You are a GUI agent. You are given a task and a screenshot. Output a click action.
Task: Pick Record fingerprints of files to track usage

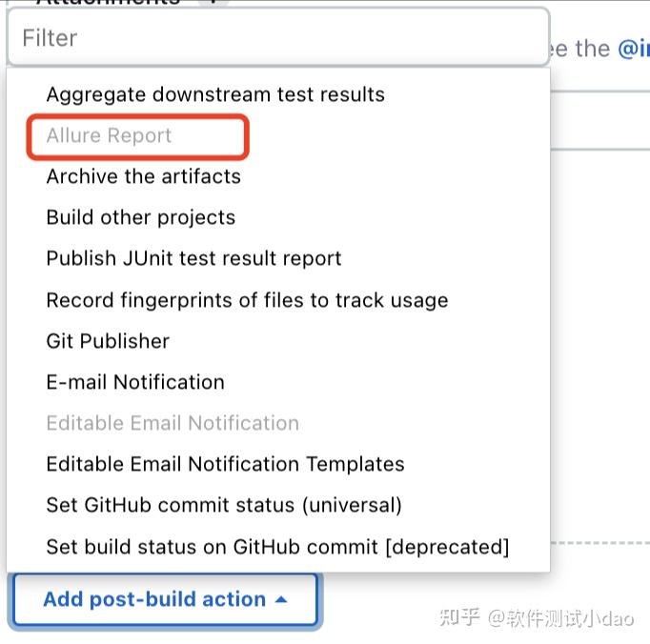(x=247, y=300)
